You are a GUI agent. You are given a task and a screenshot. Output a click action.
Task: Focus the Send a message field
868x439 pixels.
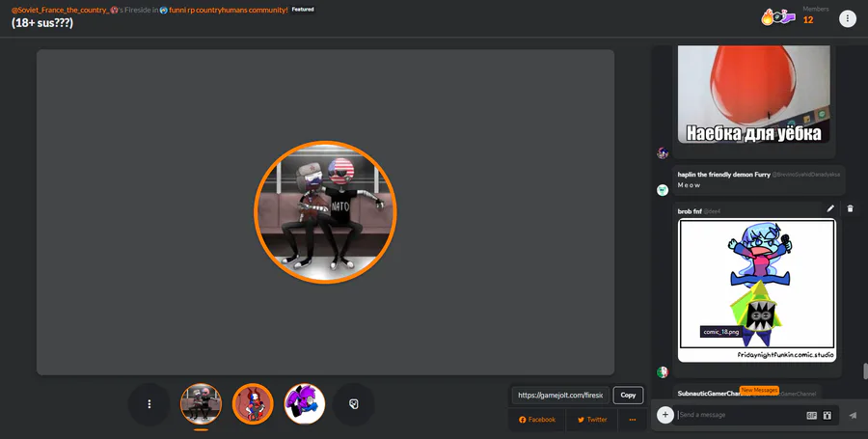[x=740, y=415]
